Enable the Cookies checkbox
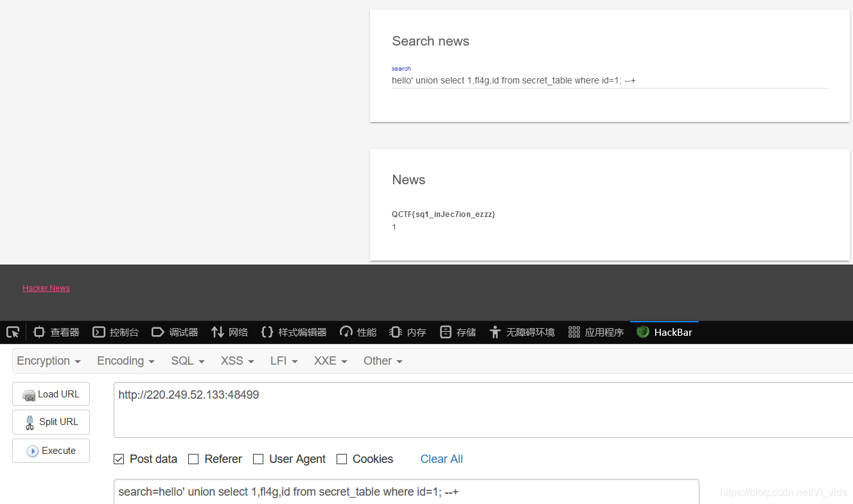 (342, 459)
